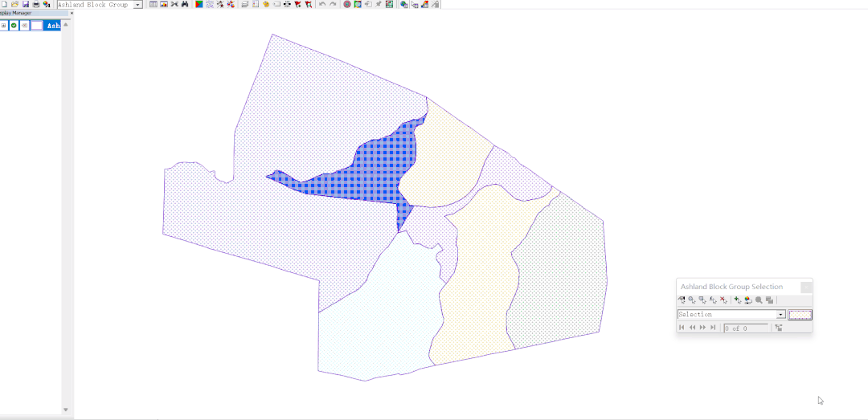
Task: Click the Undo arrow icon
Action: [322, 4]
